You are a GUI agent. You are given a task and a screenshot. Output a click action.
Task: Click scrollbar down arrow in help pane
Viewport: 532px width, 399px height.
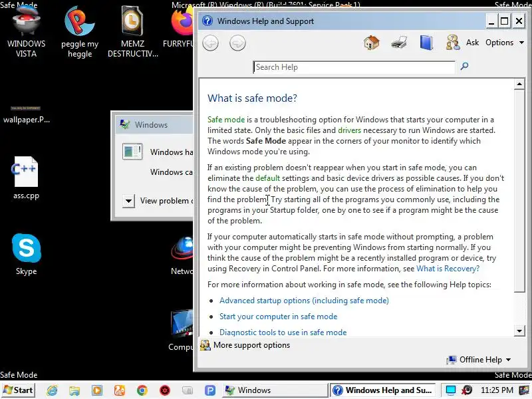point(519,331)
